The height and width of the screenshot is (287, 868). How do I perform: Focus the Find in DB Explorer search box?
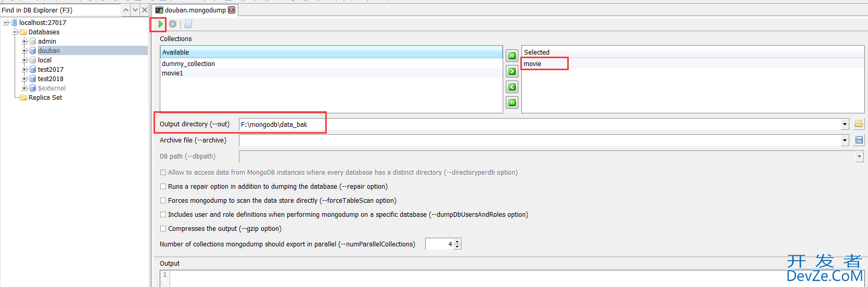point(60,10)
